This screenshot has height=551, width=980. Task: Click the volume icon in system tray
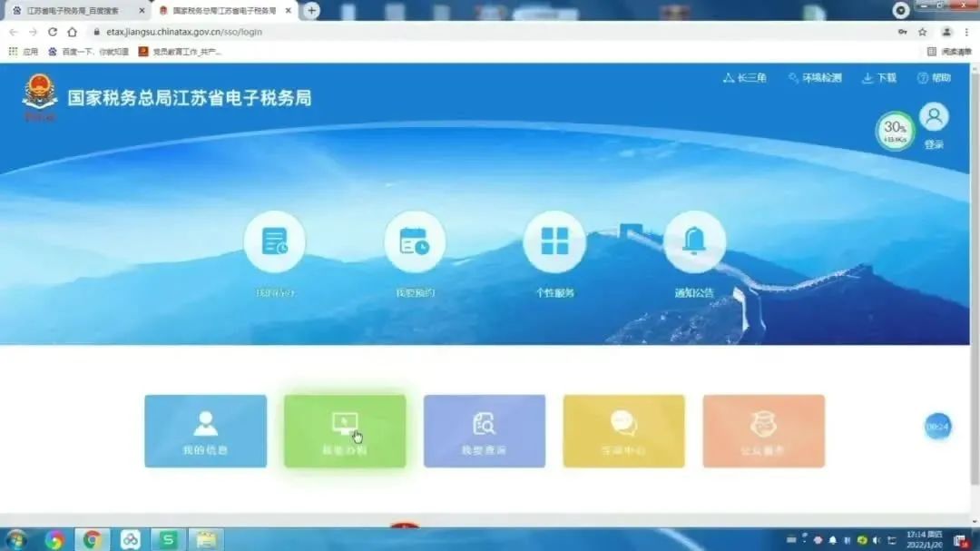pyautogui.click(x=877, y=540)
